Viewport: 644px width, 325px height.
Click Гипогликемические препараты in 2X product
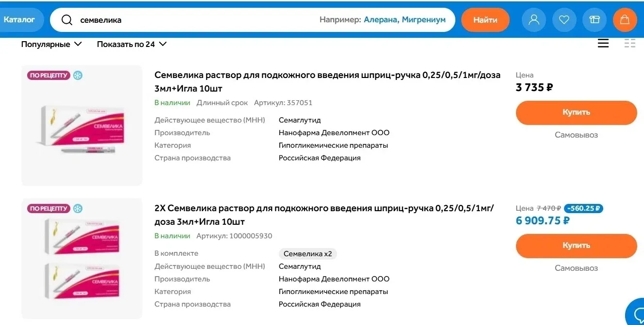point(333,292)
